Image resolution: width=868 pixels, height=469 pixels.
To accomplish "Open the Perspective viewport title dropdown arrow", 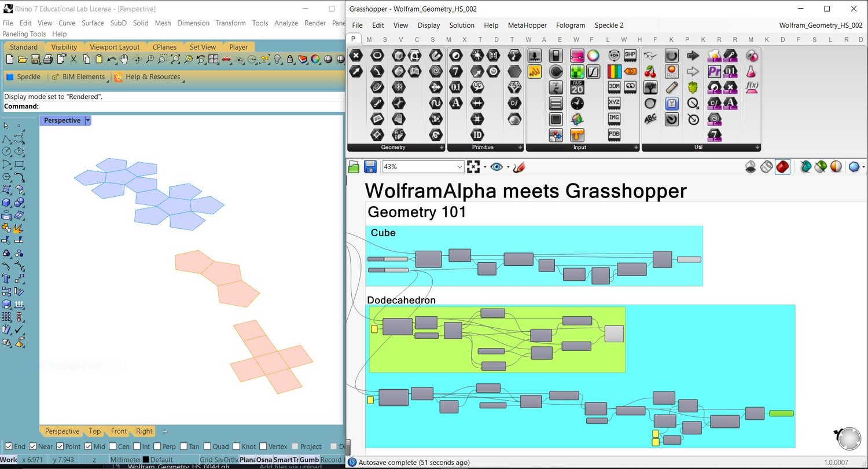I will pos(88,120).
